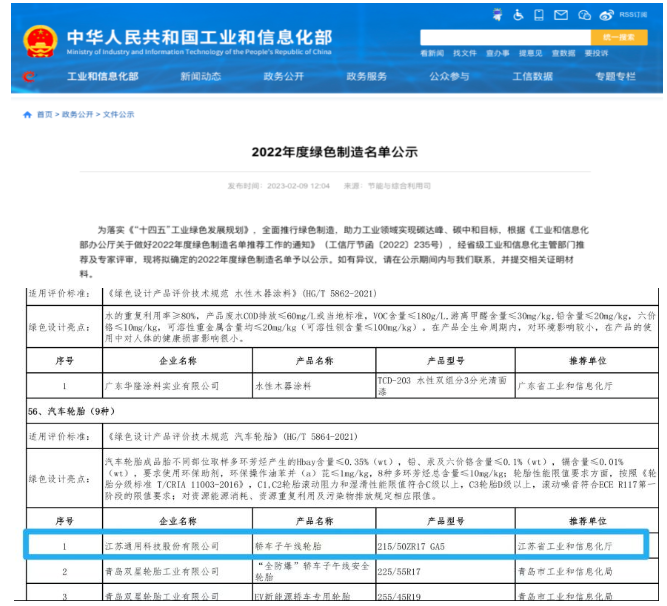Open the 新闻动态 nav menu
Screen dimensions: 667x606
pos(201,77)
